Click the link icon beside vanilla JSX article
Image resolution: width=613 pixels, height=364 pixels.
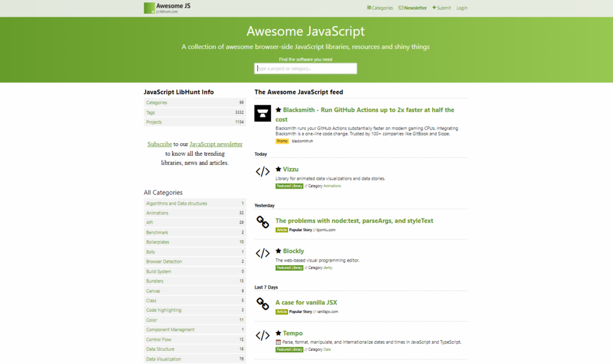click(262, 304)
